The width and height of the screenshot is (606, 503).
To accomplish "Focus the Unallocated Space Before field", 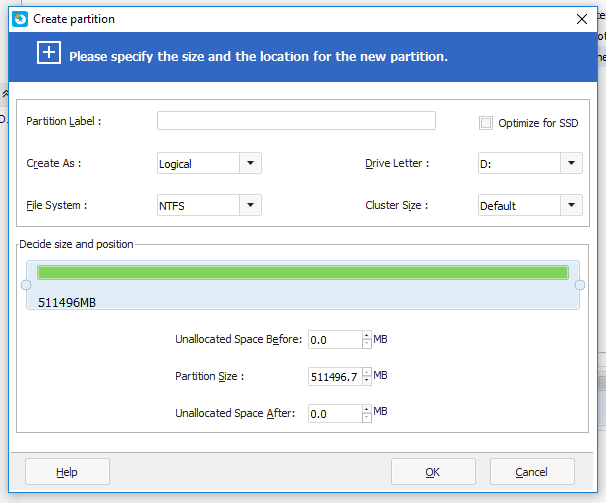I will click(x=334, y=340).
